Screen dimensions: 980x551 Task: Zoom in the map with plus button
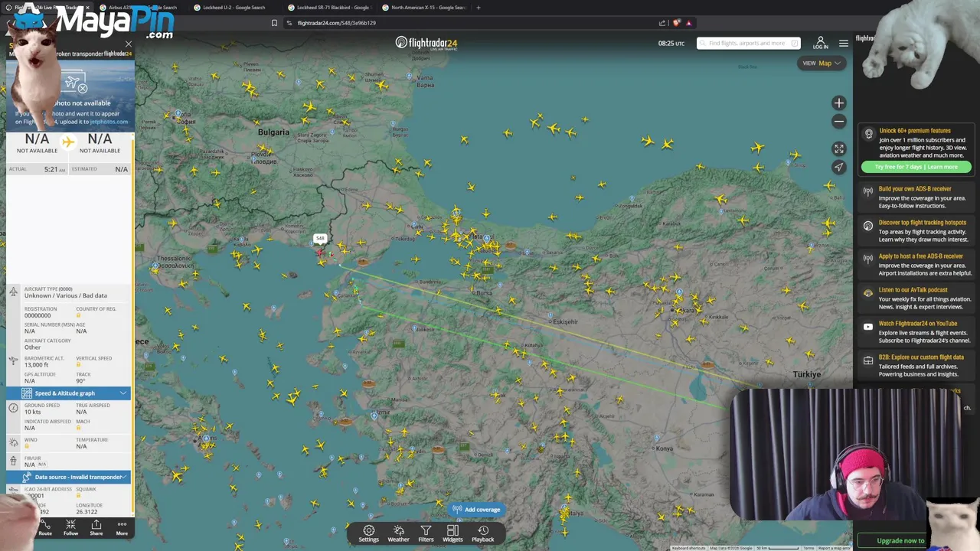click(839, 103)
